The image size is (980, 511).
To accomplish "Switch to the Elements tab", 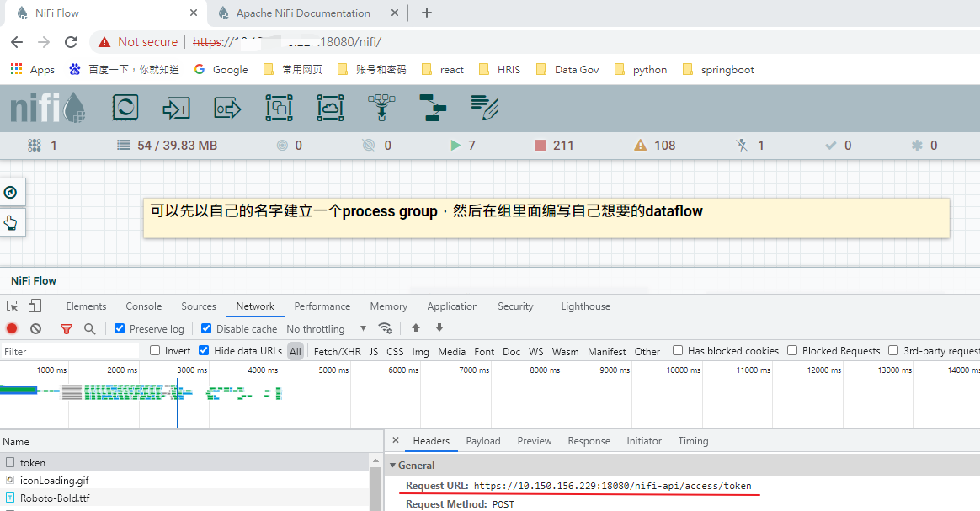I will (86, 306).
